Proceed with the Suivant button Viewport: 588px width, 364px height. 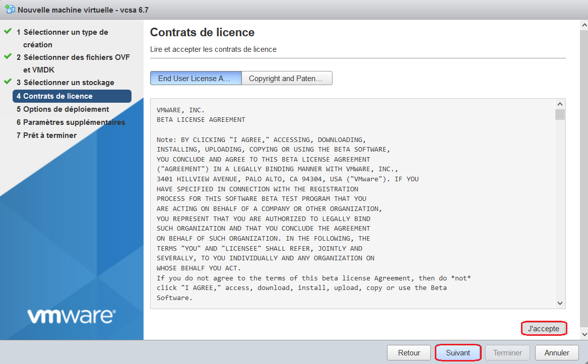tap(458, 353)
